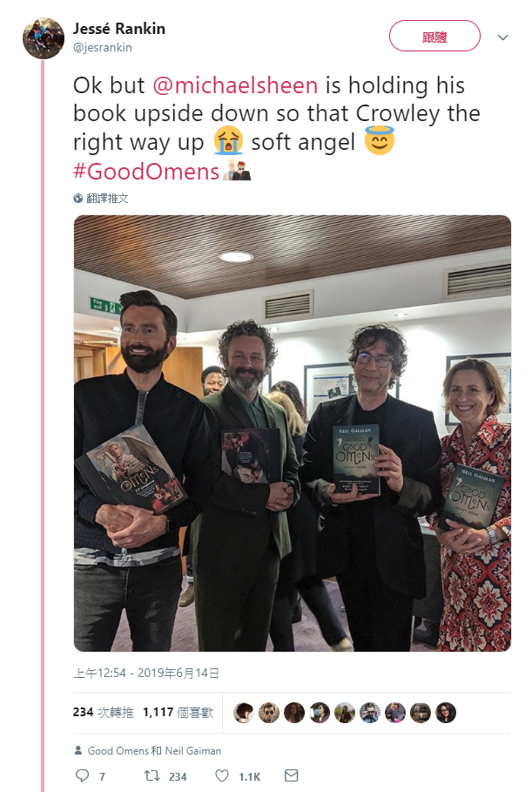Click the tagged Neil Gaiman name
532x792 pixels.
[193, 750]
